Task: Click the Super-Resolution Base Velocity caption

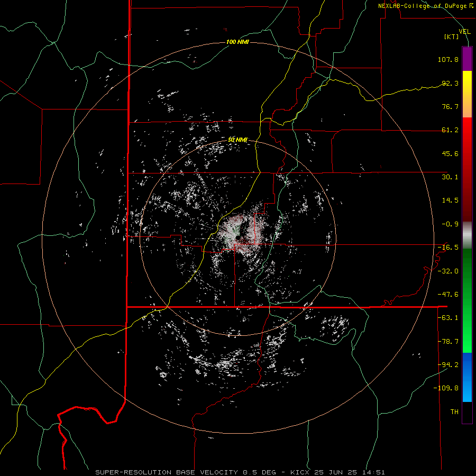Action: tap(240, 472)
